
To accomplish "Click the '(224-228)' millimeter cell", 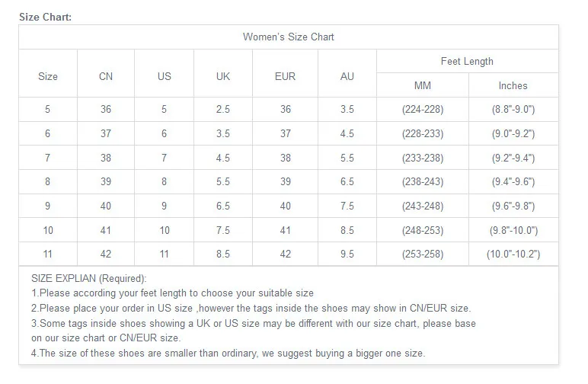I will 423,110.
